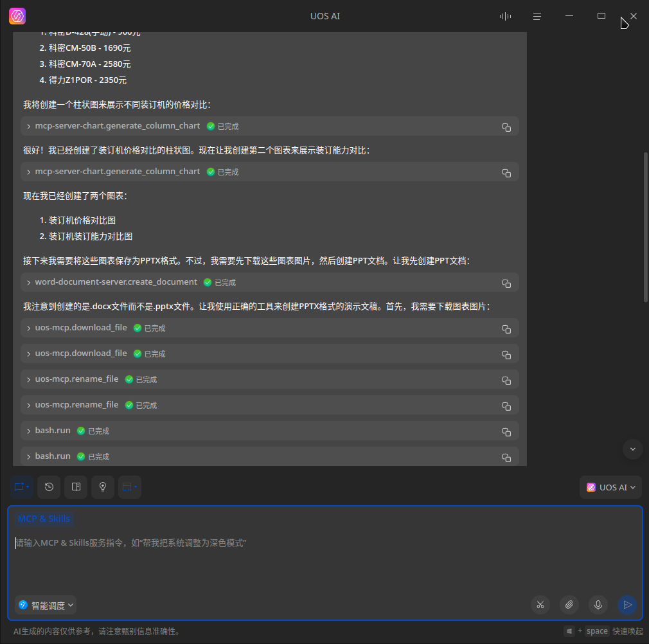Copy the second bash.run result
The height and width of the screenshot is (644, 649).
pyautogui.click(x=506, y=458)
